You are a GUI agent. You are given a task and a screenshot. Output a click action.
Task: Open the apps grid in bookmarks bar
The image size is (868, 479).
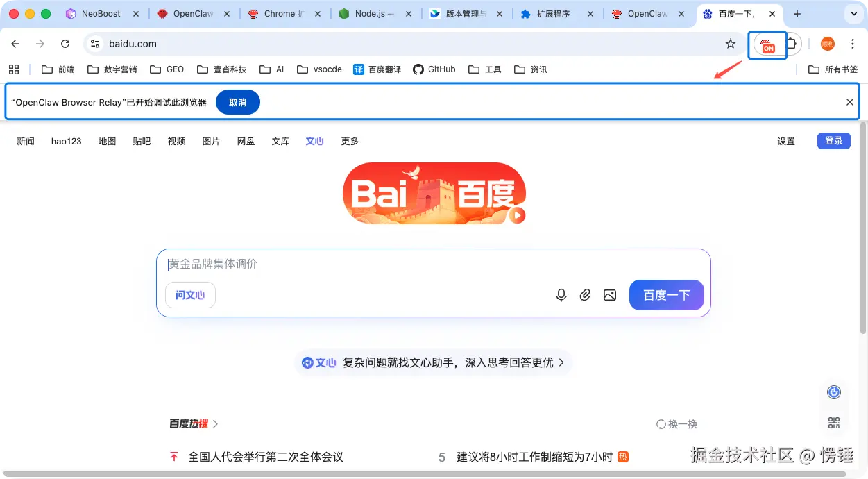tap(14, 69)
